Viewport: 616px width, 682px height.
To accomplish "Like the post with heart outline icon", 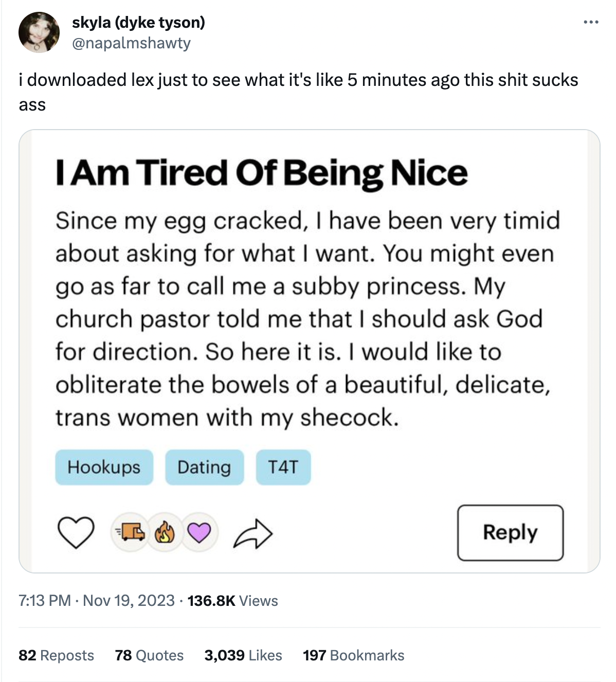I will (76, 532).
